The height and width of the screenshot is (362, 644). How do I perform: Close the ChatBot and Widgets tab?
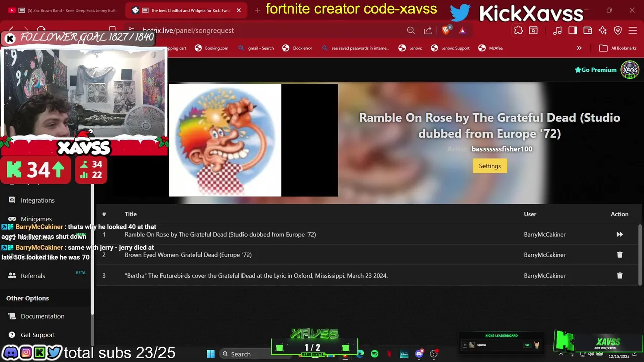pos(239,10)
